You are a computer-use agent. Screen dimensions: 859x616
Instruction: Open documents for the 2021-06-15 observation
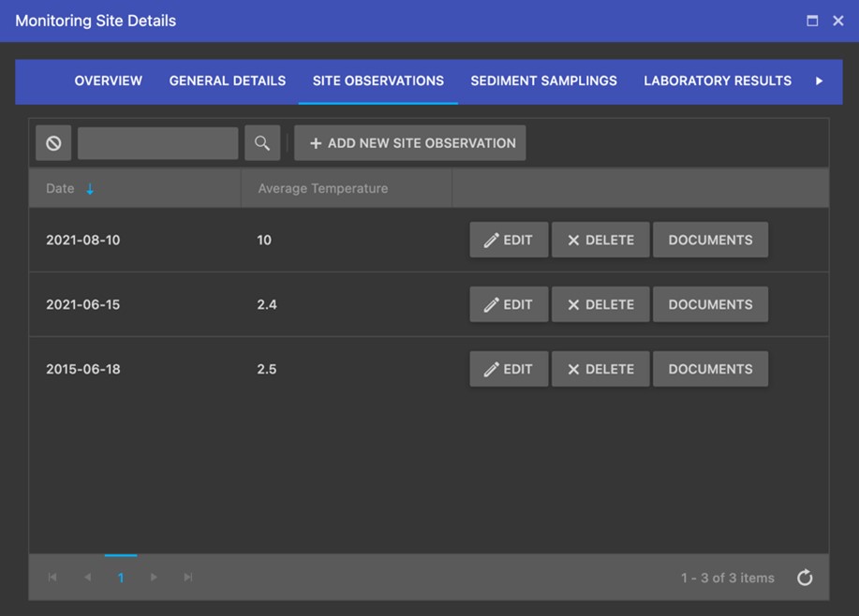pyautogui.click(x=710, y=304)
